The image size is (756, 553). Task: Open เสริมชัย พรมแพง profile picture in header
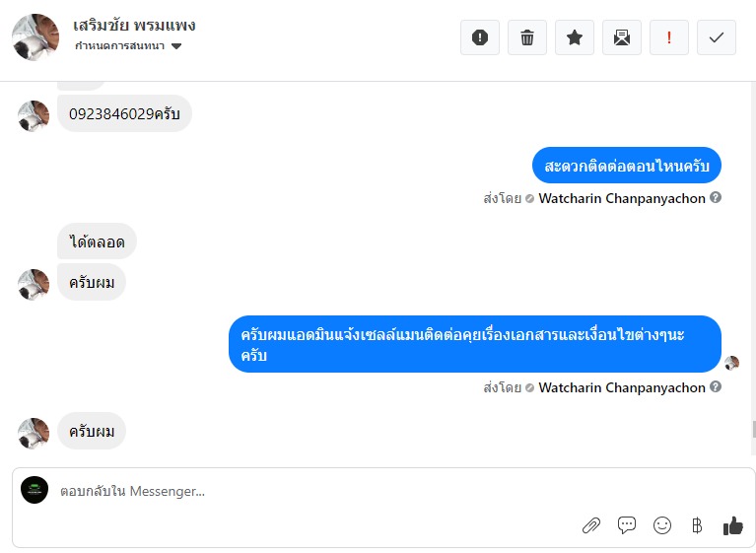point(34,36)
